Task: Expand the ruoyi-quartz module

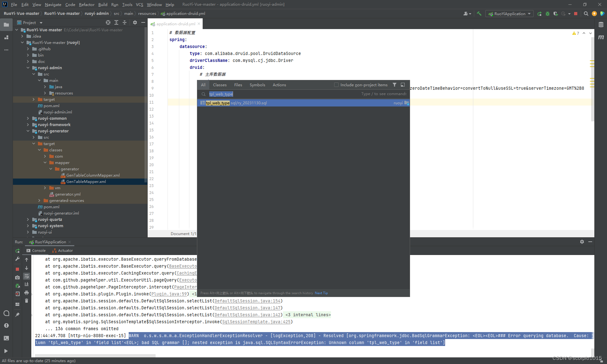Action: pyautogui.click(x=28, y=220)
